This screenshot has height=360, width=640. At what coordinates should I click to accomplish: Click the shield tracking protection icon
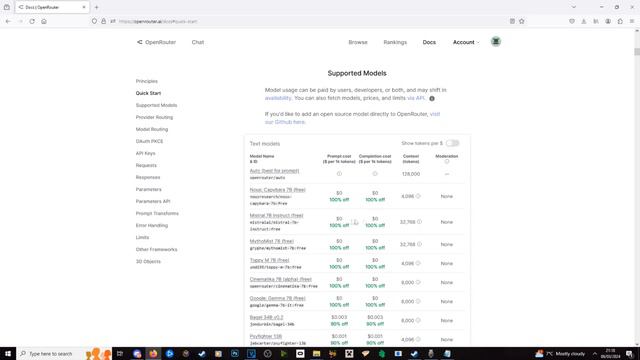click(94, 21)
